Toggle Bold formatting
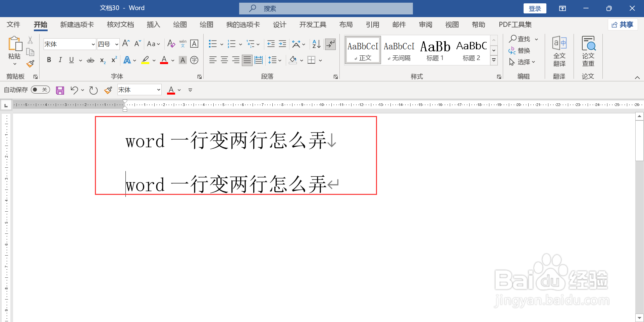 (x=49, y=60)
